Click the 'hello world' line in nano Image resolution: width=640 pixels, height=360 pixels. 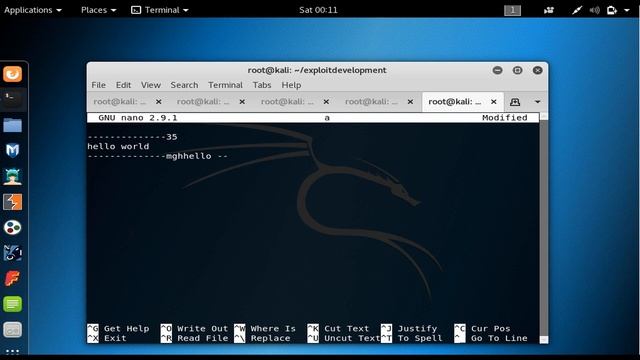coord(118,147)
